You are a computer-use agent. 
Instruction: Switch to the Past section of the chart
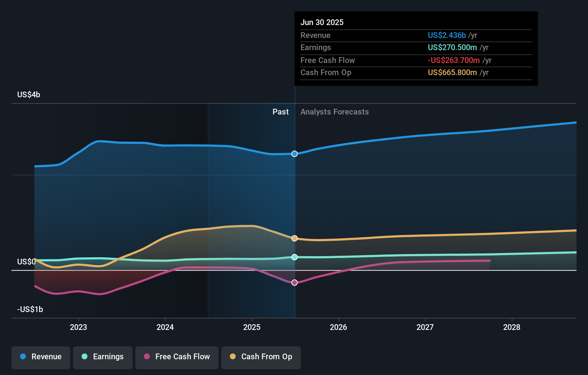click(280, 112)
